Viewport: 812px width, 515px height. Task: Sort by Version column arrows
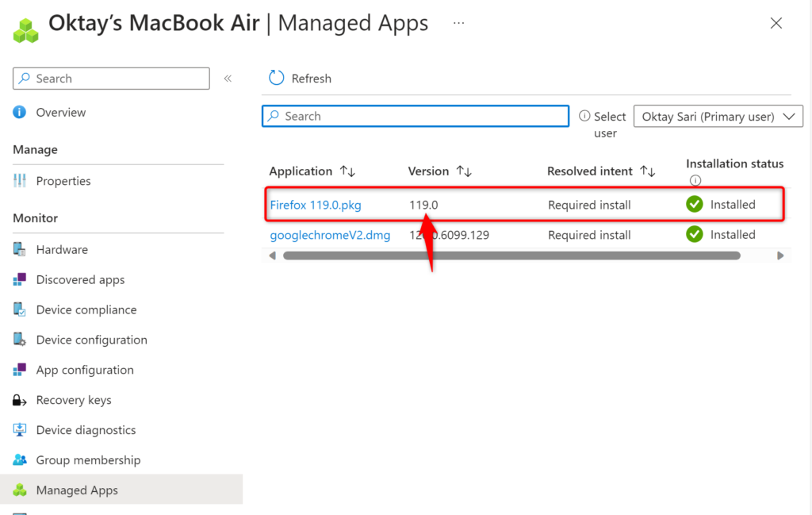tap(464, 171)
